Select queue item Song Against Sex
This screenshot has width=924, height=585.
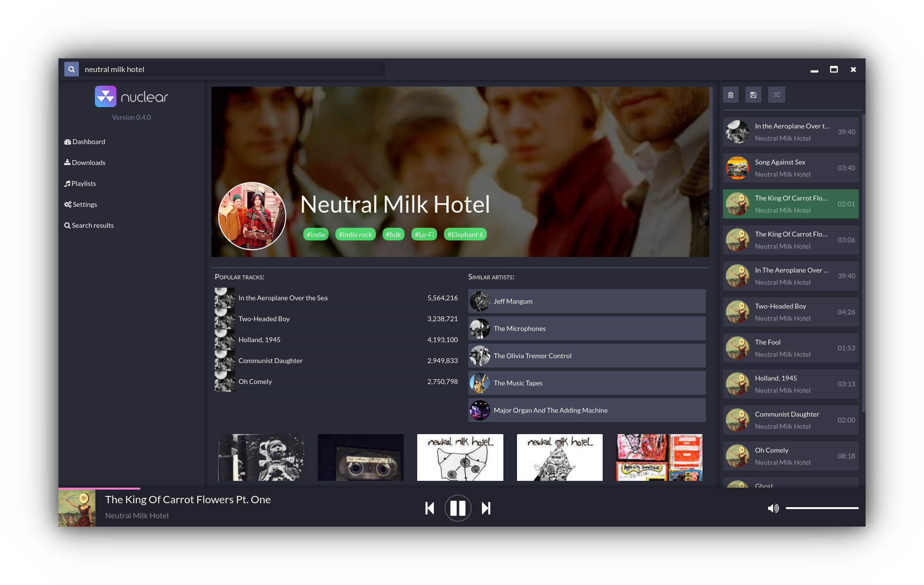[791, 168]
